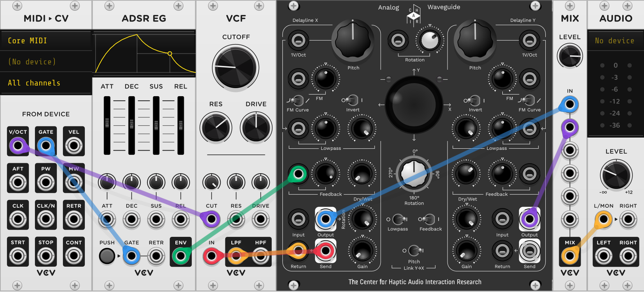Click the VCF LPF output jack
The width and height of the screenshot is (644, 292).
coord(236,256)
